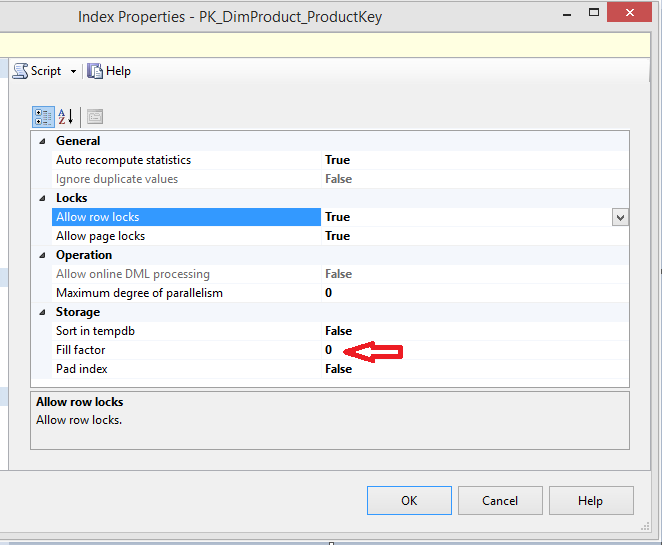Click the Help button at bottom
The height and width of the screenshot is (545, 662).
click(x=591, y=500)
